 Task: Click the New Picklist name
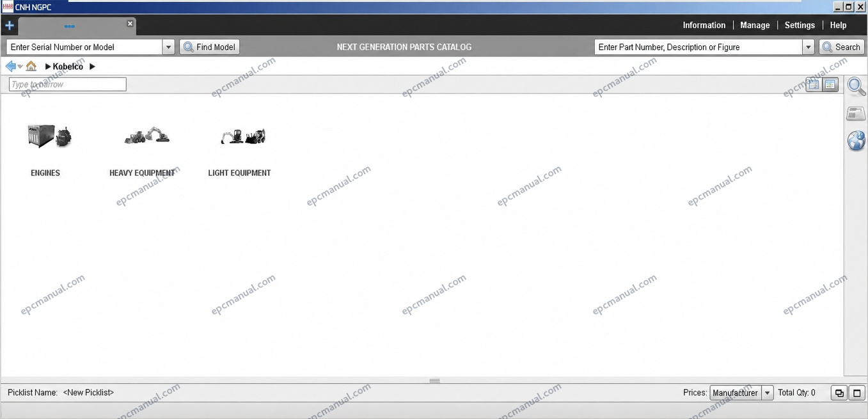pyautogui.click(x=88, y=393)
